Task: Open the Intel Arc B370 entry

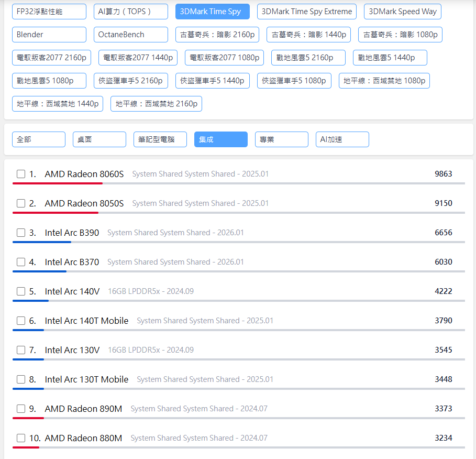Action: click(x=72, y=262)
